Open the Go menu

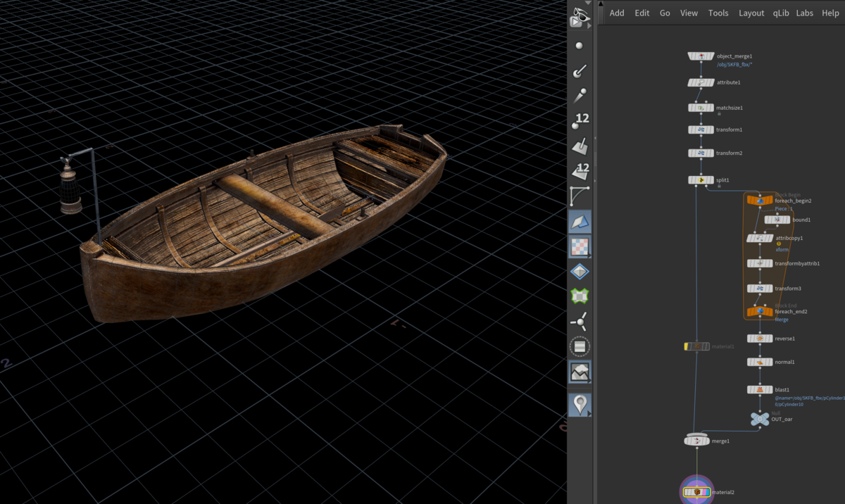665,13
